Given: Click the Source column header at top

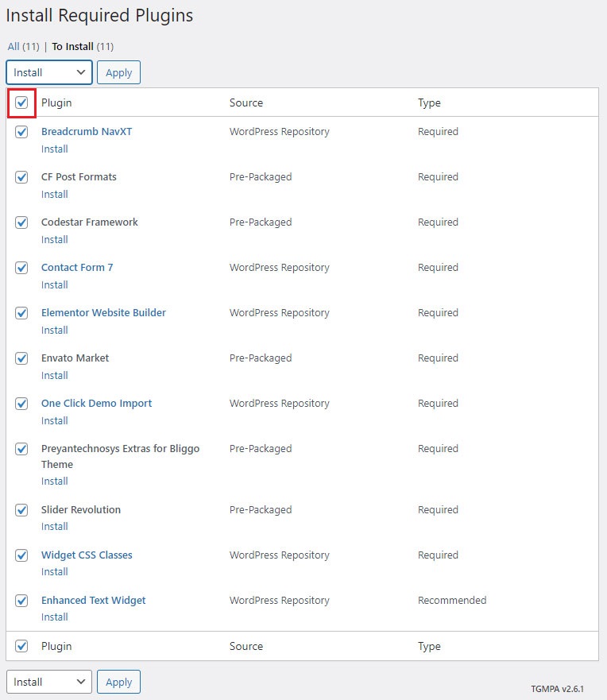Looking at the screenshot, I should (x=246, y=102).
